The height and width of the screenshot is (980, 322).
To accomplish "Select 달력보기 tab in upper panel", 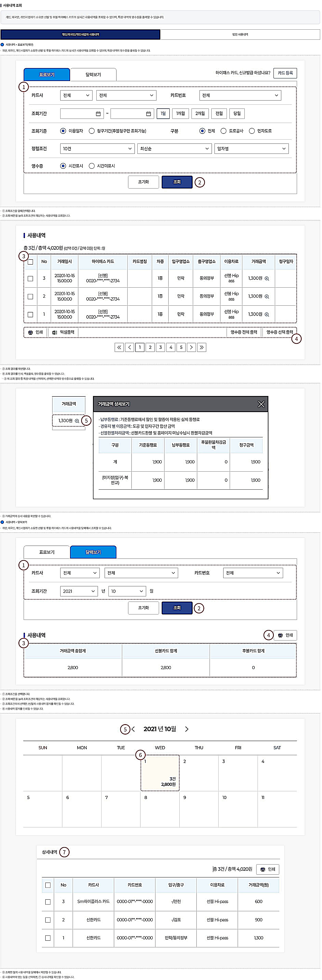I will click(93, 75).
